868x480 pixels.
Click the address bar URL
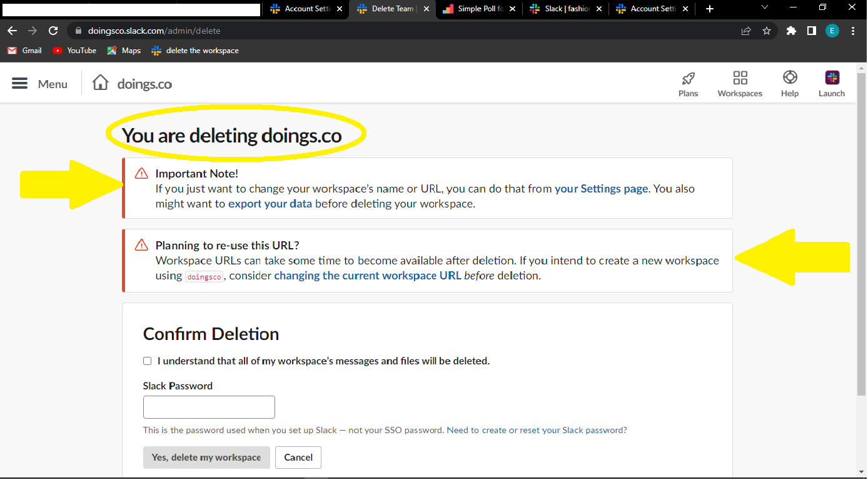pyautogui.click(x=153, y=31)
